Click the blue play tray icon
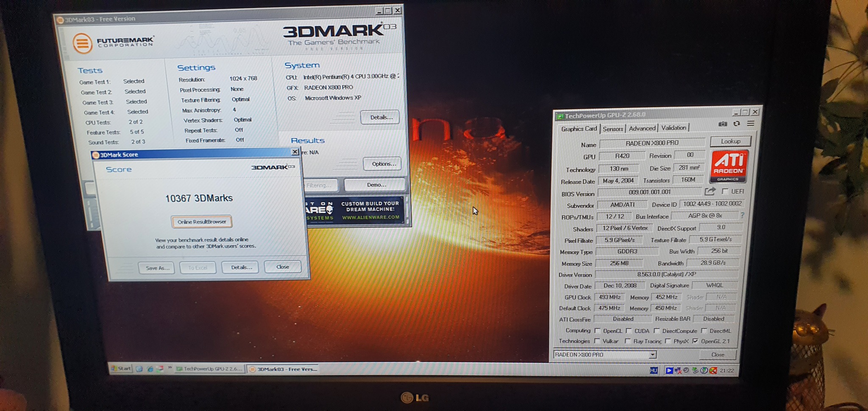 coord(669,370)
